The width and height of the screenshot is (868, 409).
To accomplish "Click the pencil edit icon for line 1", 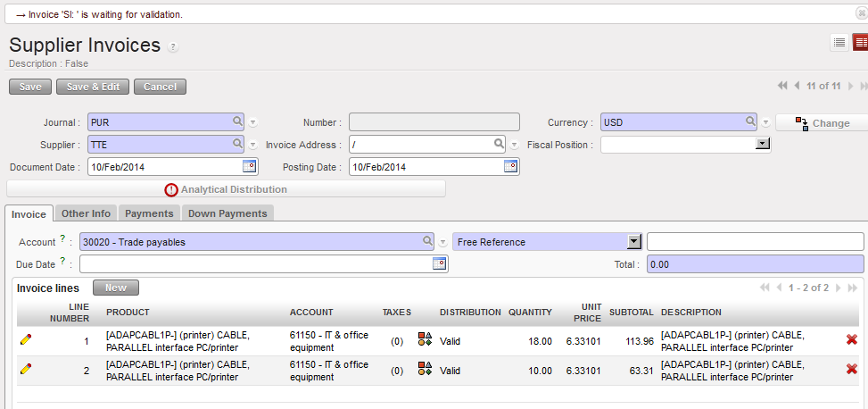I will coord(25,340).
